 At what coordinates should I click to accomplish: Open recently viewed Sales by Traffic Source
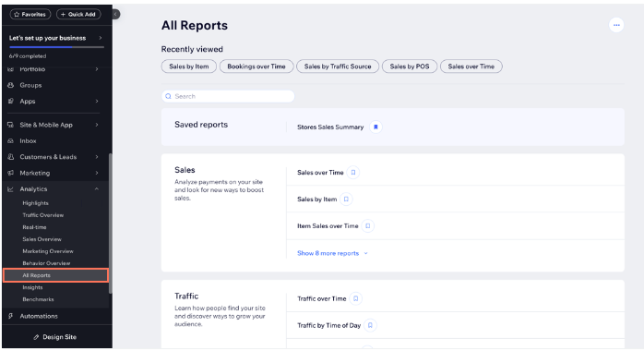(x=338, y=67)
